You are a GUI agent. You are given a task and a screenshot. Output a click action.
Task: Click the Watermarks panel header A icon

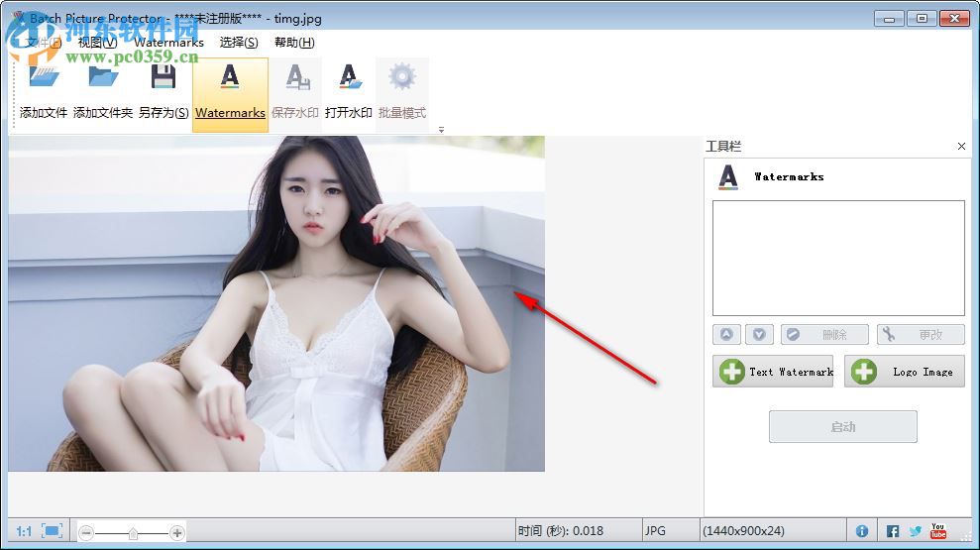click(x=728, y=176)
